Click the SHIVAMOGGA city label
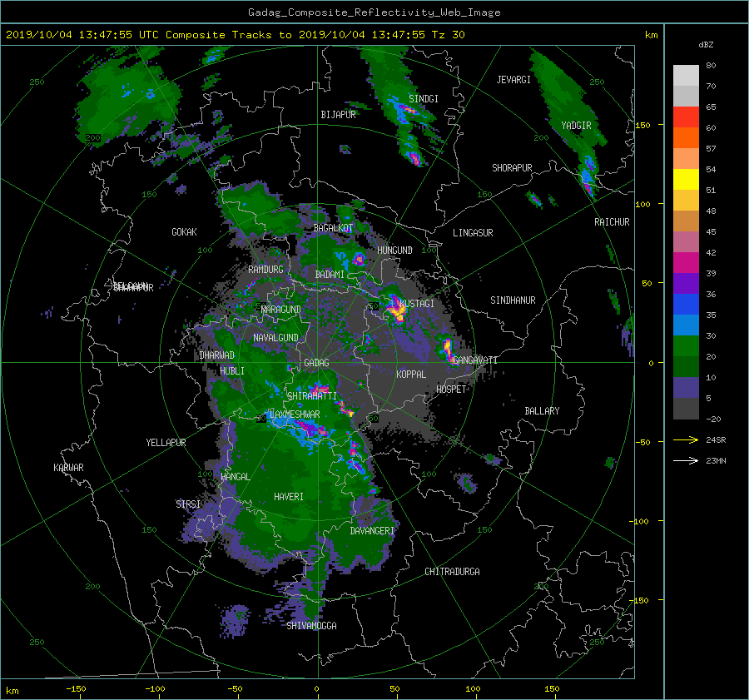This screenshot has height=700, width=749. pyautogui.click(x=311, y=626)
